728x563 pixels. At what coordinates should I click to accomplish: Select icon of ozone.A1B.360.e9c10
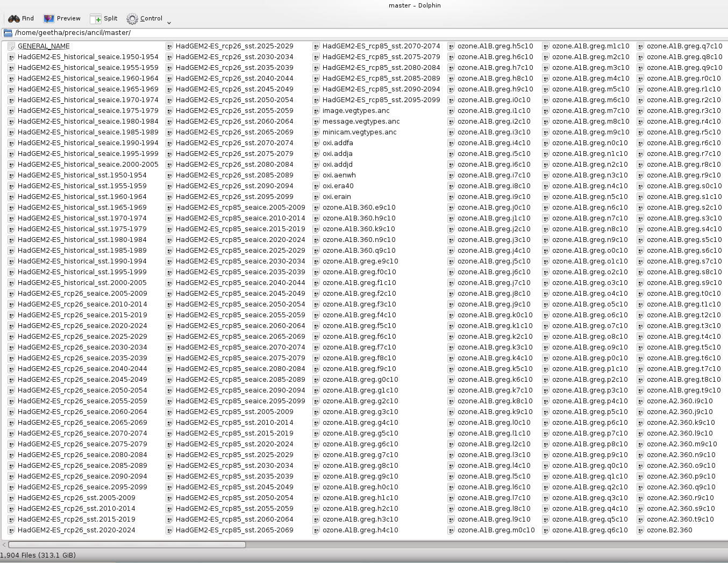click(316, 208)
